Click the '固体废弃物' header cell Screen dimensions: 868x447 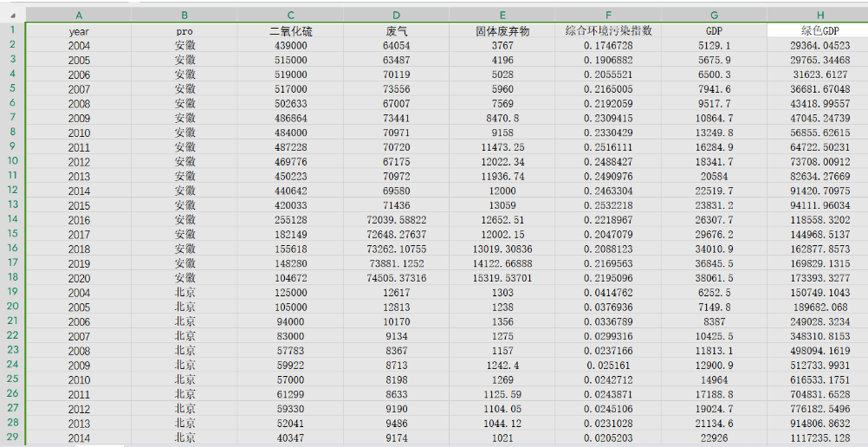tap(502, 31)
